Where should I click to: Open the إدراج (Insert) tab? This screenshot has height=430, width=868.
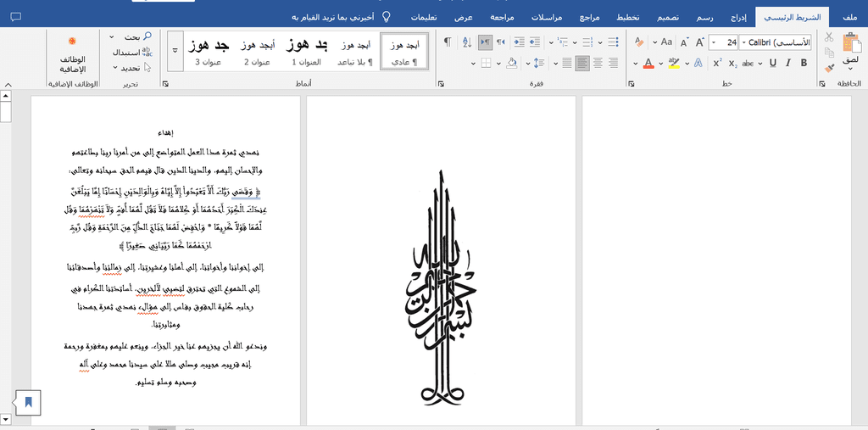(x=738, y=17)
